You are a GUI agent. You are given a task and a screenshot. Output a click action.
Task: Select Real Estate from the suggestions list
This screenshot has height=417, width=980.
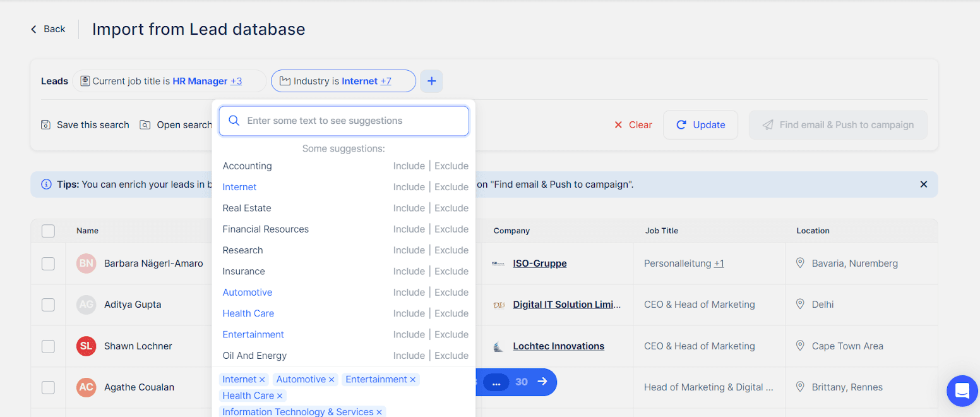pyautogui.click(x=246, y=208)
